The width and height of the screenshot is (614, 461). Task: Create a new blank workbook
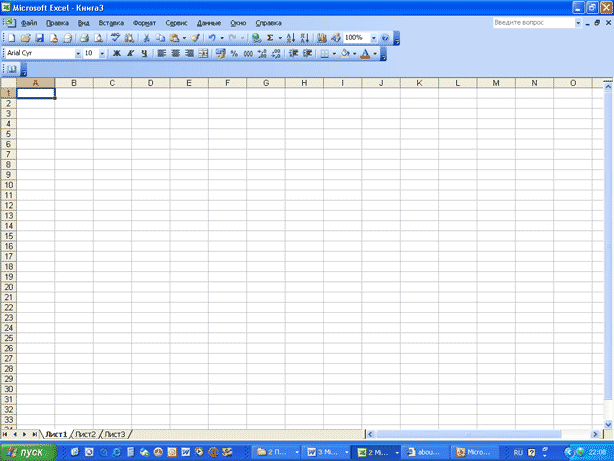(11, 38)
